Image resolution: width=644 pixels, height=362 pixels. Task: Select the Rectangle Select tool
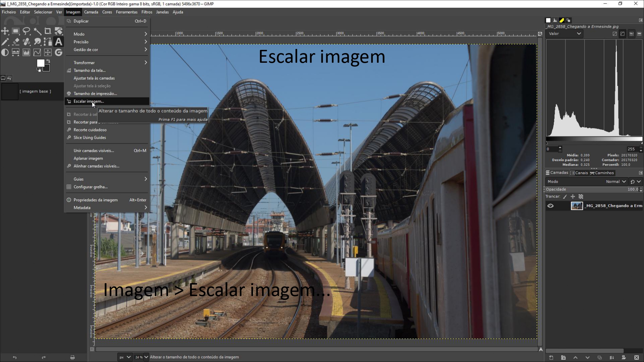pos(15,31)
